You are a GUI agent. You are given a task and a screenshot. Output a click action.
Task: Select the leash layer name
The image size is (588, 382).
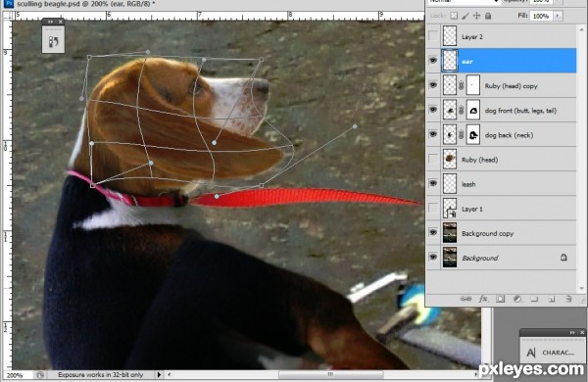[468, 184]
